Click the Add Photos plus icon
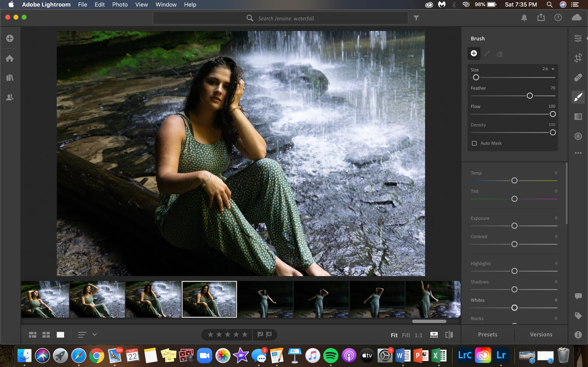The image size is (588, 367). (x=10, y=38)
